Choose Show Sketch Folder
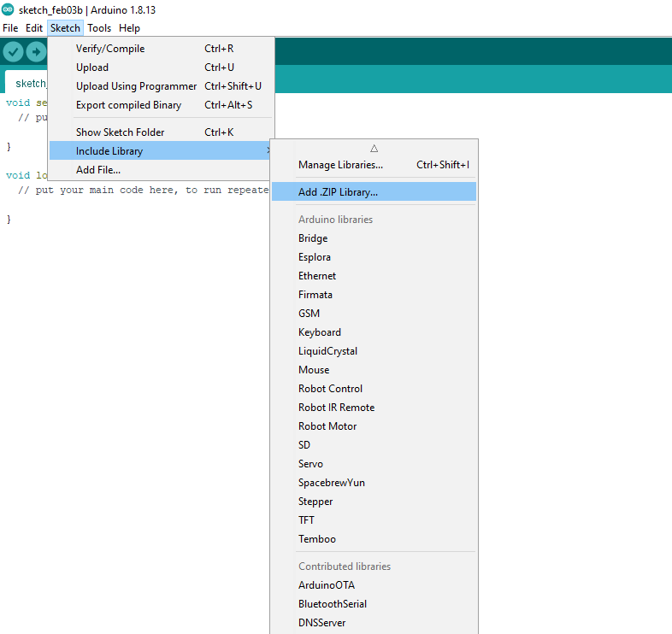Screen dimensions: 672x634 161,132
